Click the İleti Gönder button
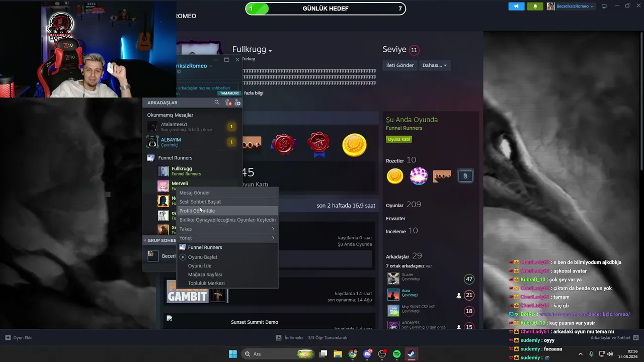 [x=400, y=65]
